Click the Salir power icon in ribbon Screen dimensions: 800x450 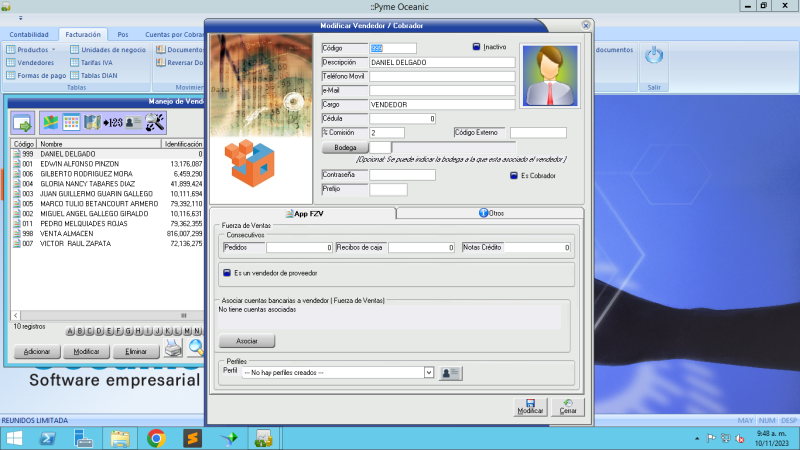tap(653, 56)
